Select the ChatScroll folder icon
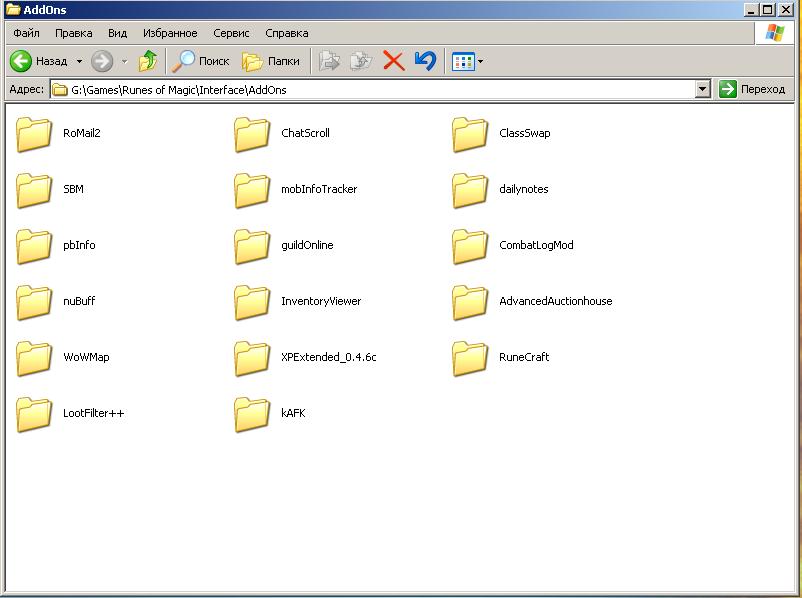 (x=252, y=134)
